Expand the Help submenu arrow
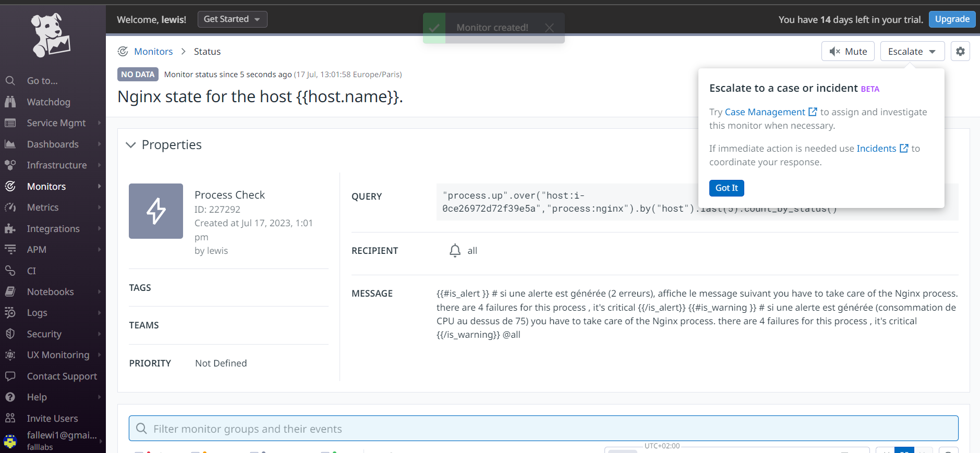The width and height of the screenshot is (980, 453). click(99, 397)
